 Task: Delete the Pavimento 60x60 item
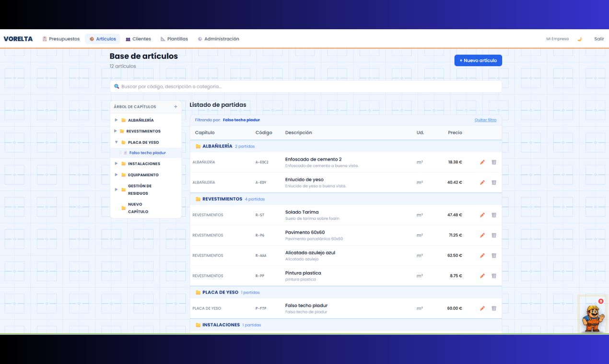click(x=494, y=235)
